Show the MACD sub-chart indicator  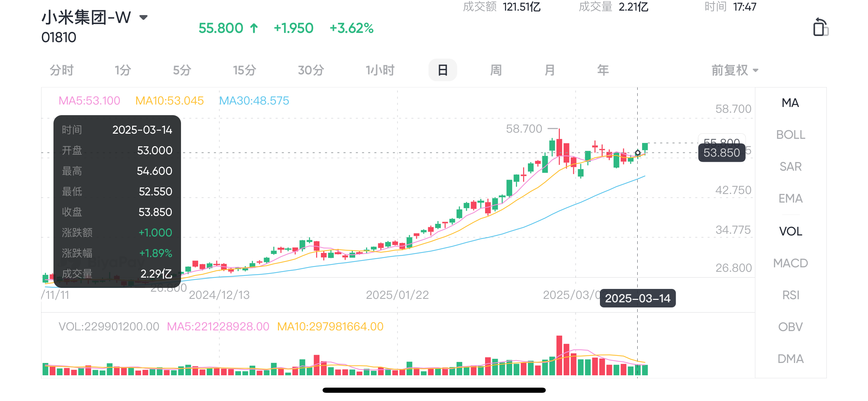pos(791,263)
